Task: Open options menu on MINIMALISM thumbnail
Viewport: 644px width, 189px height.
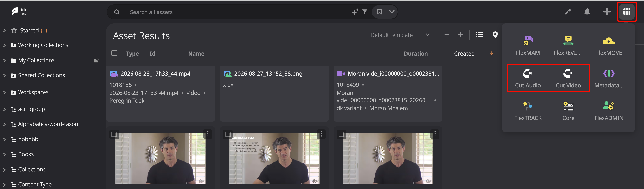Action: pos(321,134)
